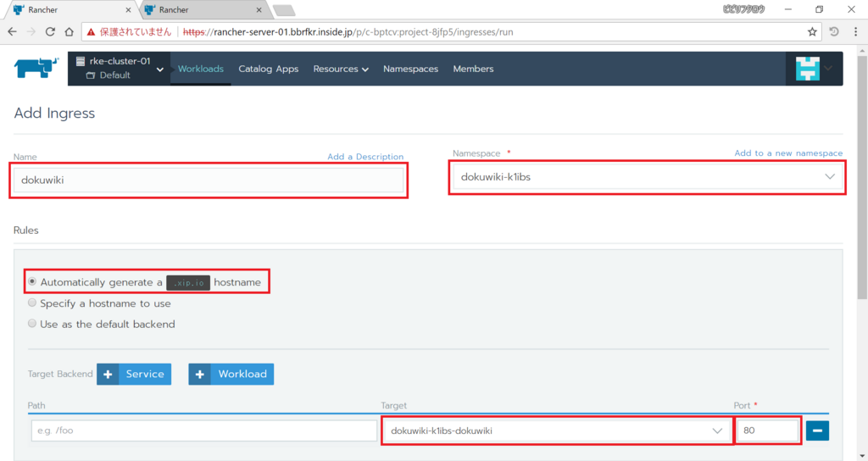868x461 pixels.
Task: Select Specify a hostname to use
Action: pos(32,303)
